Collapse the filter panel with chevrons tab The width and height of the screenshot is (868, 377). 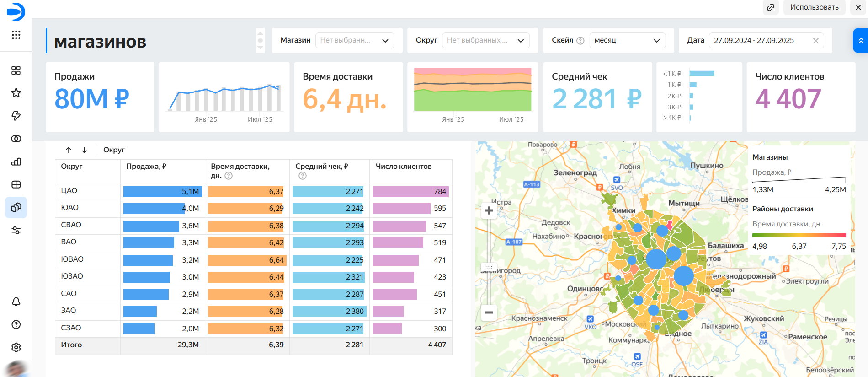(861, 41)
